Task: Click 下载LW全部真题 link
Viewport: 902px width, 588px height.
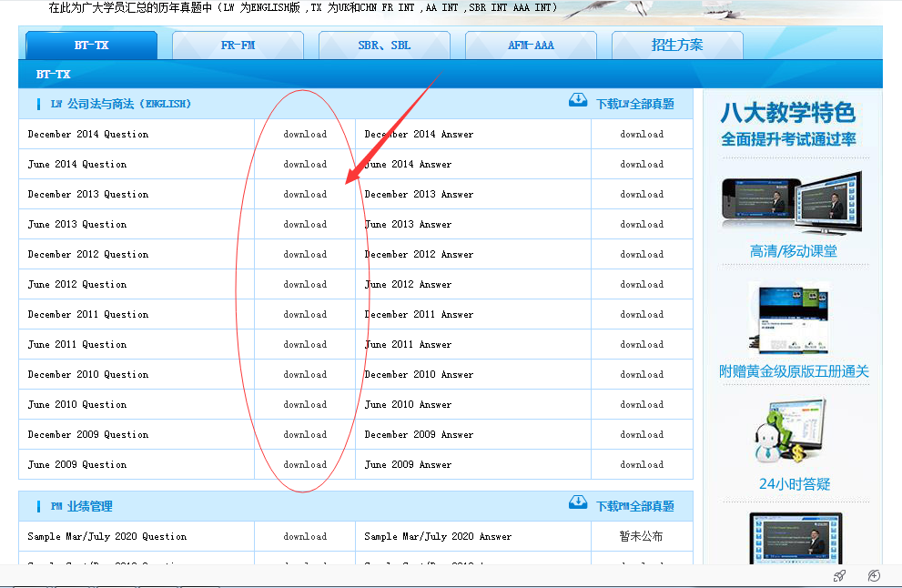Action: (x=635, y=105)
